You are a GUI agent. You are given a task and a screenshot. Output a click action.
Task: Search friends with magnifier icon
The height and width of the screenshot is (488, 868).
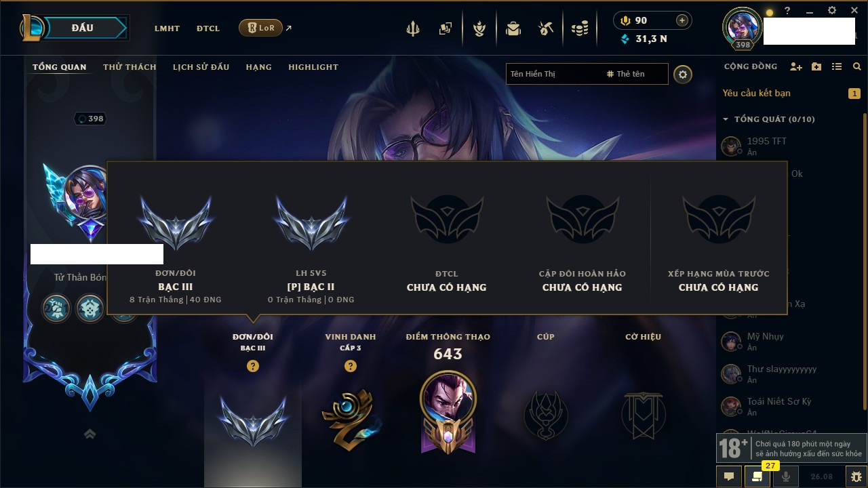tap(857, 66)
